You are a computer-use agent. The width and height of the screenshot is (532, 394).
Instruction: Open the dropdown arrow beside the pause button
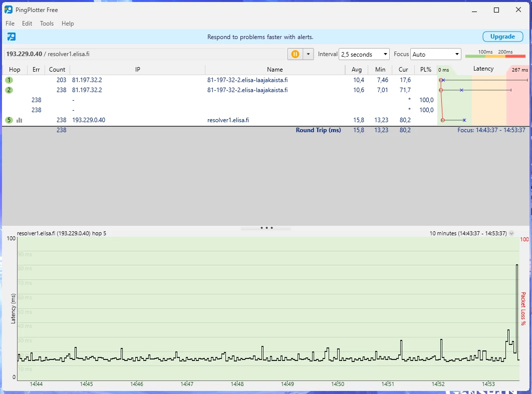pos(308,54)
